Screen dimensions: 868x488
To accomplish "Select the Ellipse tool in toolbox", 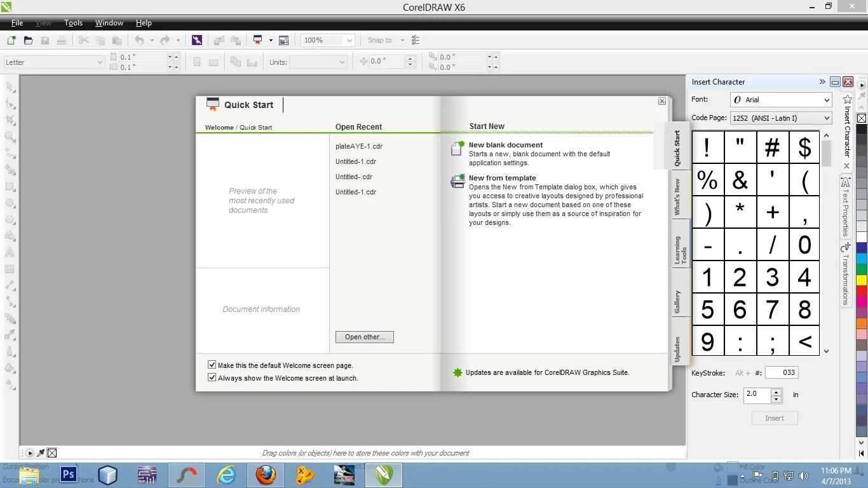I will point(10,203).
